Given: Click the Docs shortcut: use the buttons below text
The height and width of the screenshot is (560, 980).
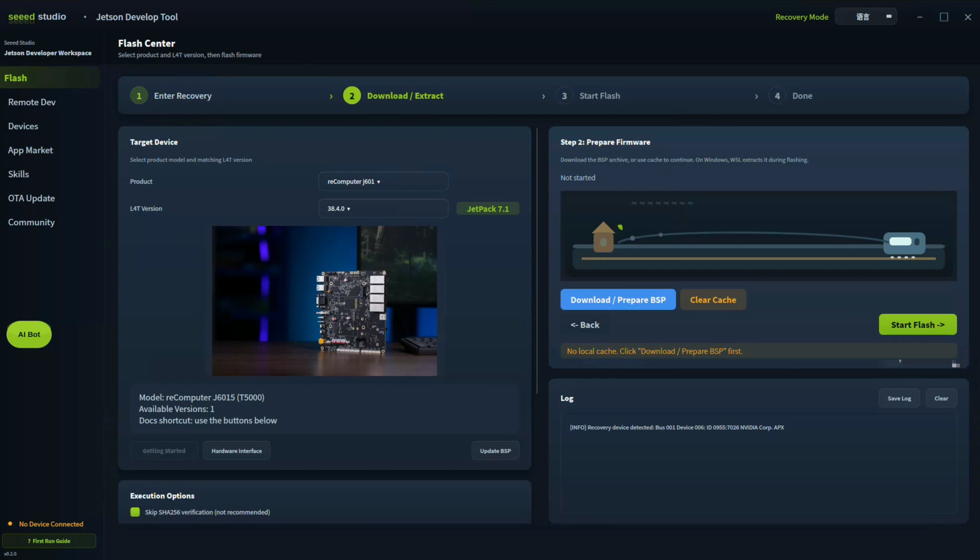Looking at the screenshot, I should coord(208,420).
